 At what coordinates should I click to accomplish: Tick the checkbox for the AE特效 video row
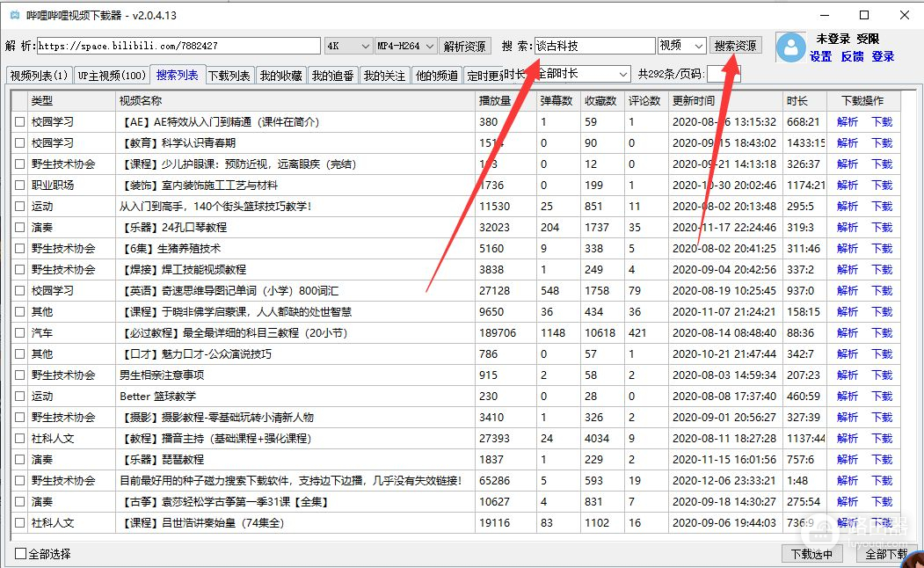pyautogui.click(x=20, y=122)
